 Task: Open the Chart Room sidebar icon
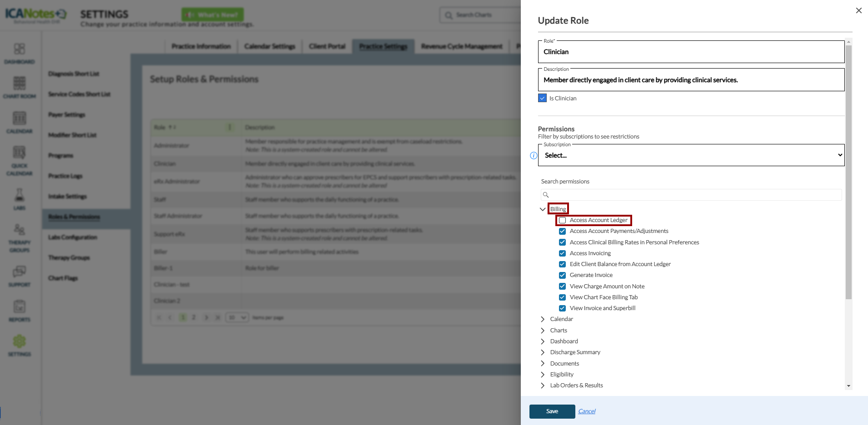19,84
